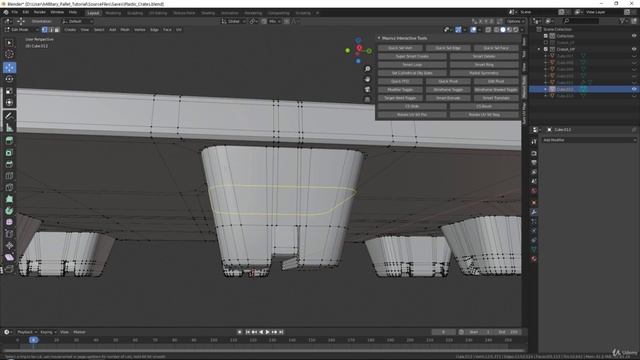Image resolution: width=640 pixels, height=360 pixels.
Task: Toggle viewport overlays button
Action: tap(473, 30)
